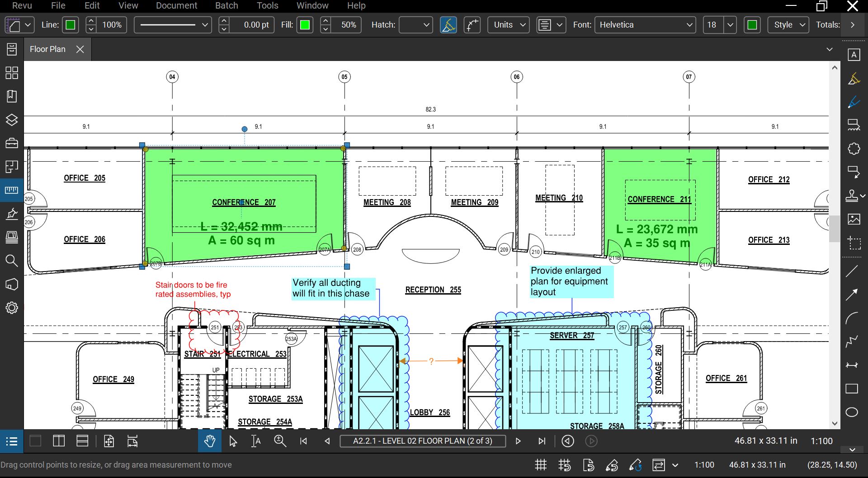Open the Search panel
This screenshot has width=868, height=478.
12,261
